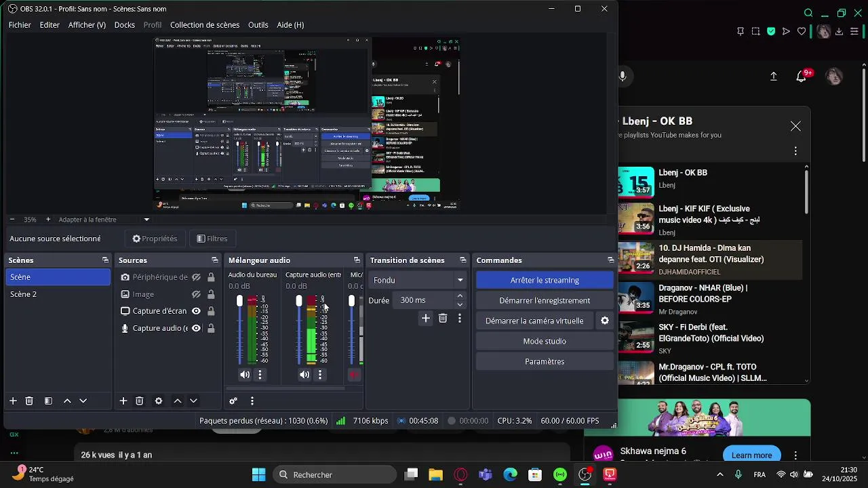The width and height of the screenshot is (868, 488).
Task: Open the Fondu transition dropdown
Action: click(x=418, y=280)
